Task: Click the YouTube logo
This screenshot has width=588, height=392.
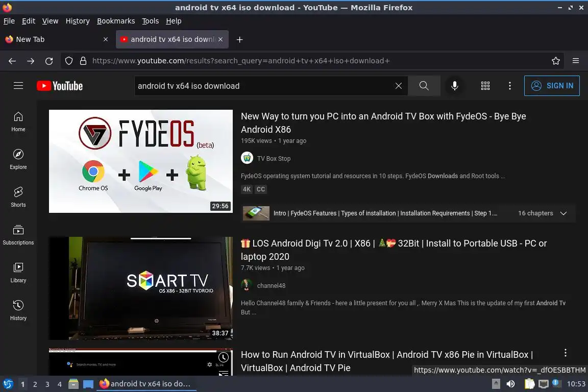Action: point(60,86)
